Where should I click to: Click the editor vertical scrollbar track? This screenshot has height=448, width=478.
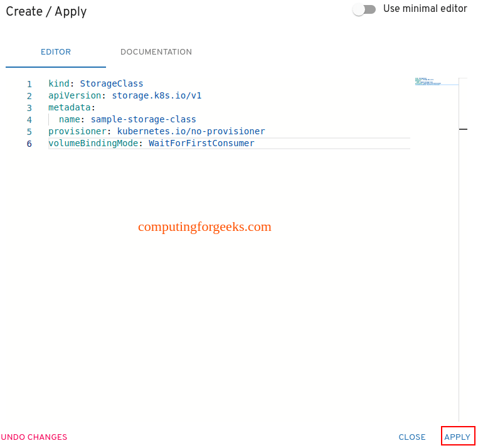(463, 249)
